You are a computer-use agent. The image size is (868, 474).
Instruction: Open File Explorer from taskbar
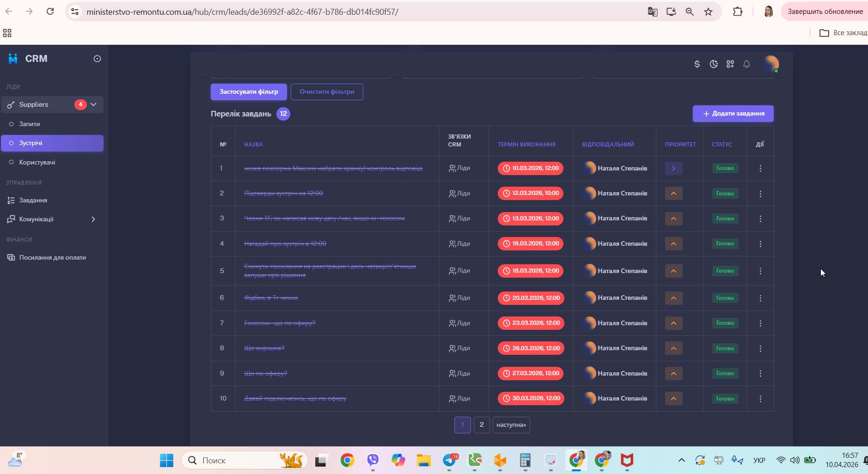pyautogui.click(x=423, y=461)
